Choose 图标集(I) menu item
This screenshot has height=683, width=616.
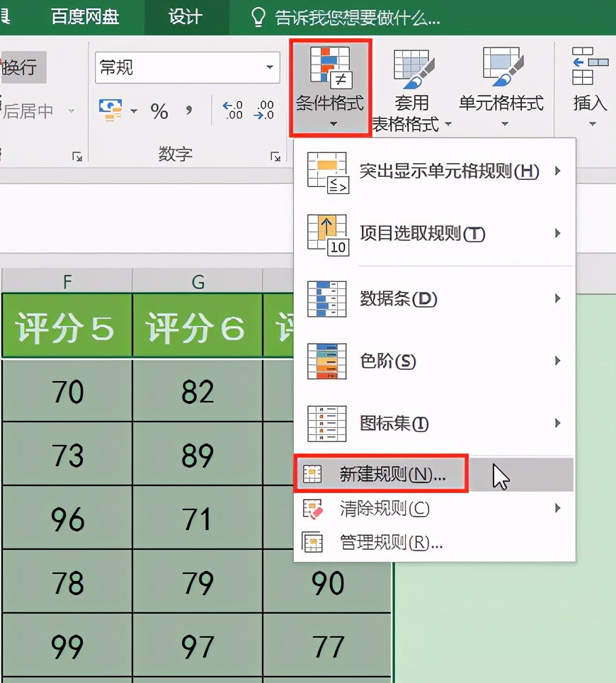435,423
